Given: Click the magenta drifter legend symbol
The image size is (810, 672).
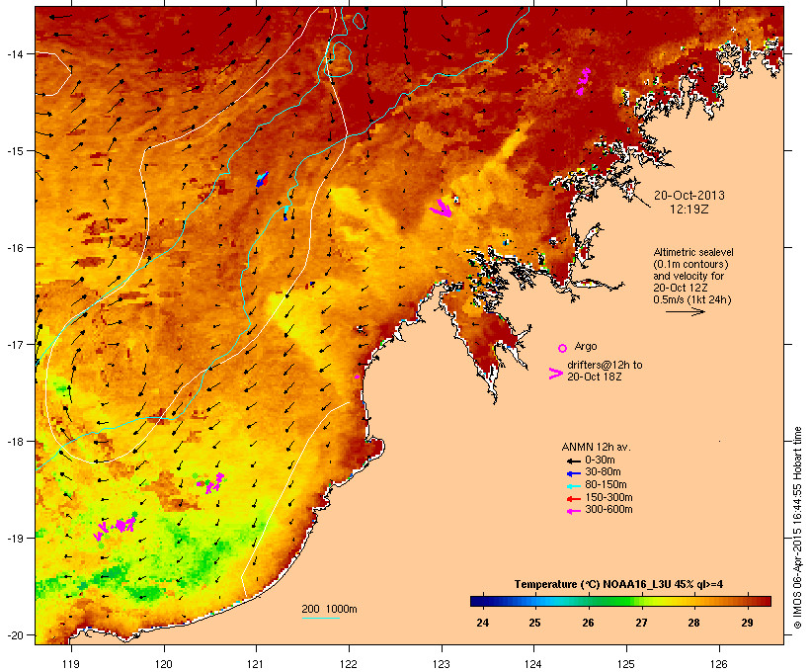Looking at the screenshot, I should click(x=556, y=374).
